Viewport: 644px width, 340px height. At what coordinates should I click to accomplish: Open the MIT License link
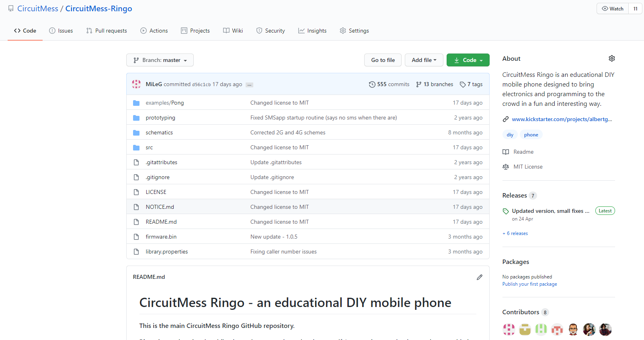(x=528, y=167)
